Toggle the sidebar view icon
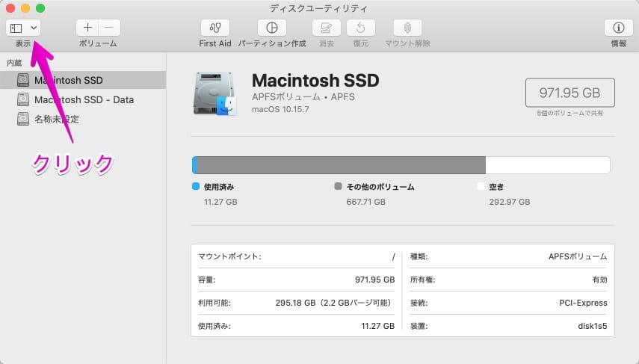 point(16,28)
